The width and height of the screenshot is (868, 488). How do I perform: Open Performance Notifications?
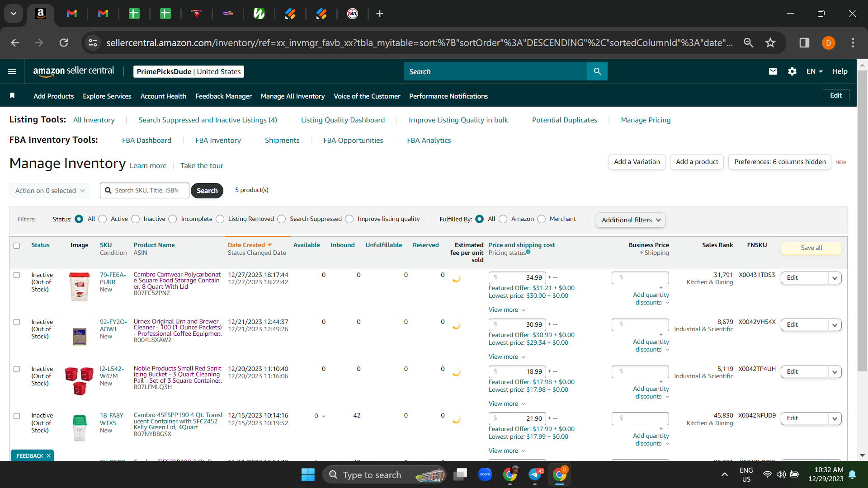tap(448, 96)
